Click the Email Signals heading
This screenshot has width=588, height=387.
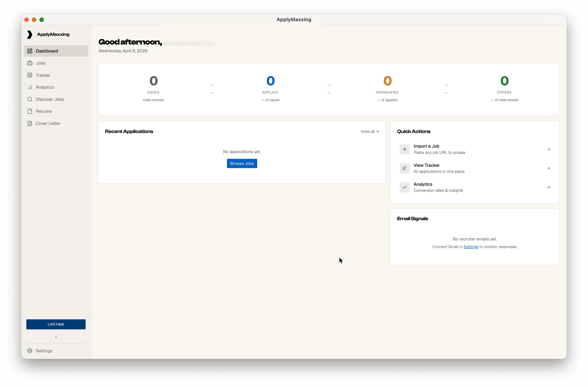412,219
